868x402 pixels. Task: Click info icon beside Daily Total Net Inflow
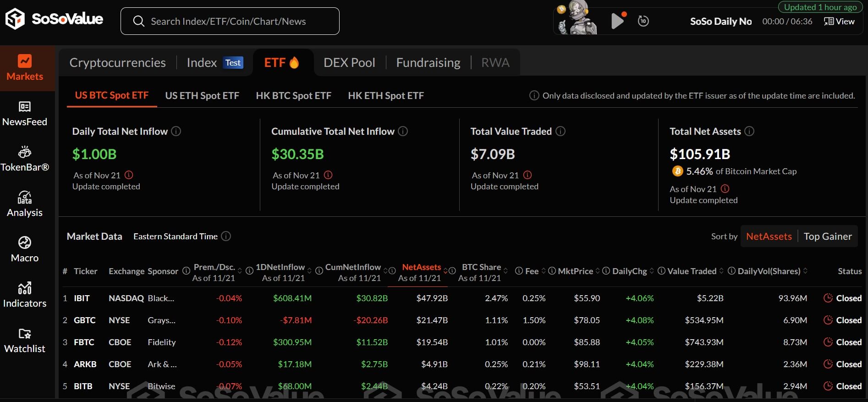176,132
